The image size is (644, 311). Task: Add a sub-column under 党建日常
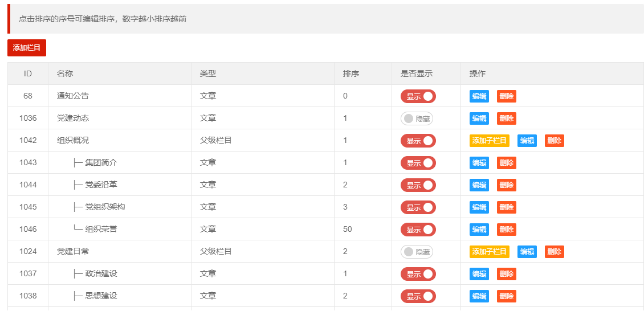pos(489,252)
